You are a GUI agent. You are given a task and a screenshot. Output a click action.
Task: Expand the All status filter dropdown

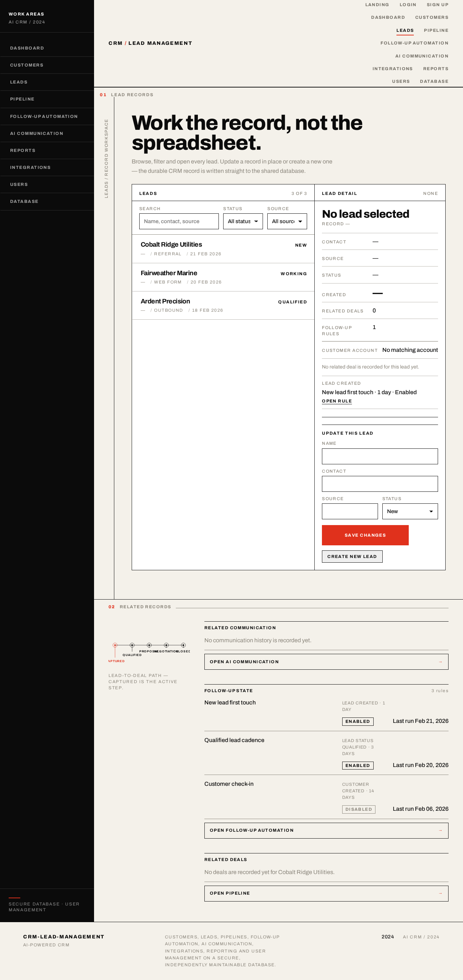(x=243, y=221)
